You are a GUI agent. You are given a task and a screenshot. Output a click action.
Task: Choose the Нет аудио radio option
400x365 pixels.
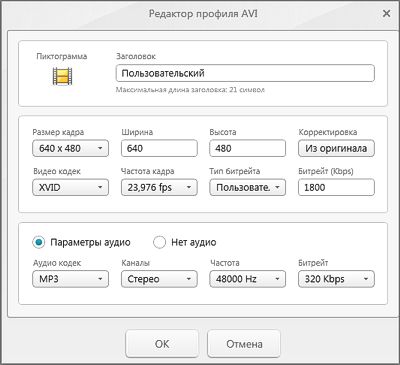(159, 242)
